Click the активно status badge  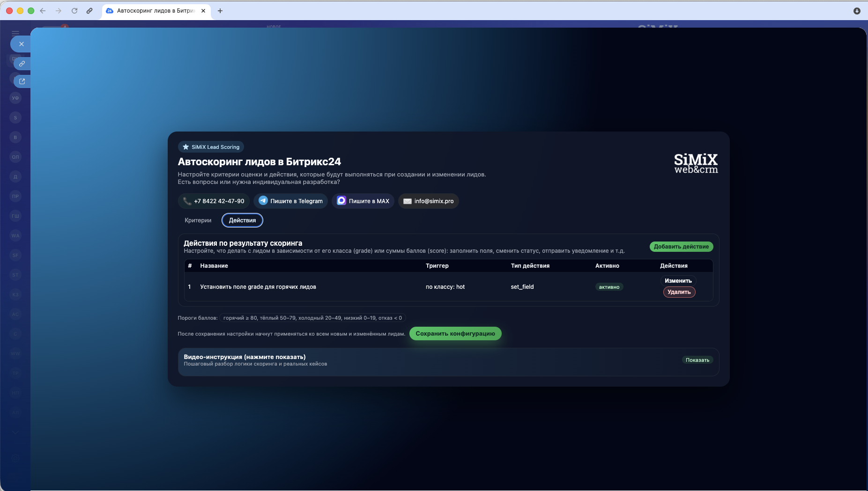point(609,287)
